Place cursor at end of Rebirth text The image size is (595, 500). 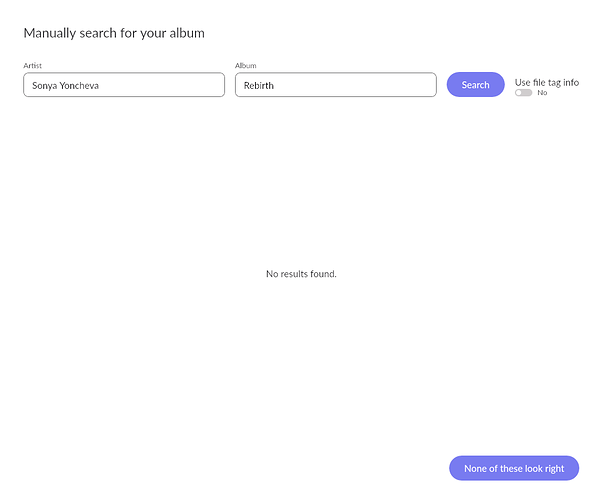point(274,85)
